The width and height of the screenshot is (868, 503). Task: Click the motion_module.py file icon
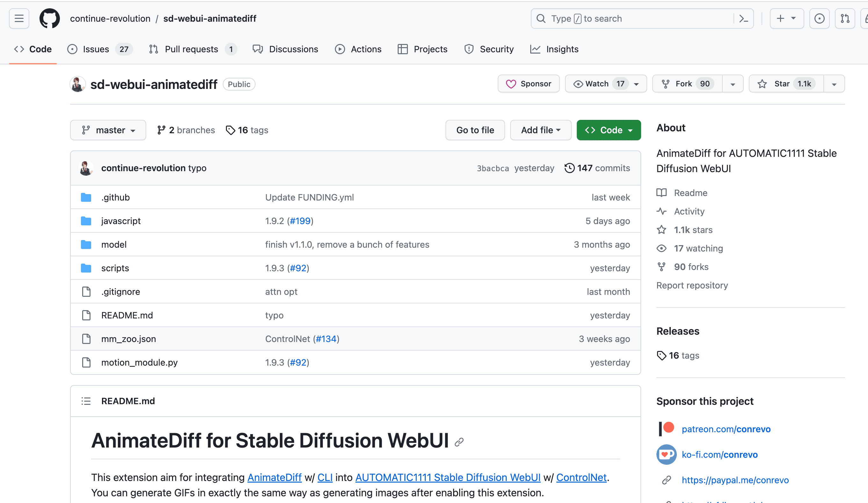click(x=86, y=362)
